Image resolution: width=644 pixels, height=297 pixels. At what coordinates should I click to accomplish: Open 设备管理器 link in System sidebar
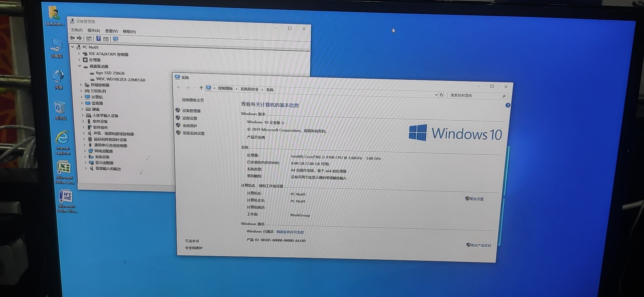tap(191, 111)
